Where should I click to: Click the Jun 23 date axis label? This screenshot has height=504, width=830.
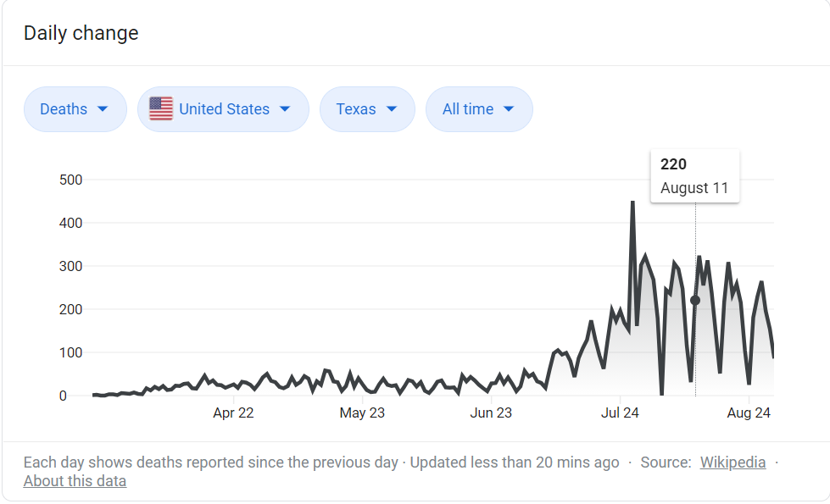pos(491,413)
